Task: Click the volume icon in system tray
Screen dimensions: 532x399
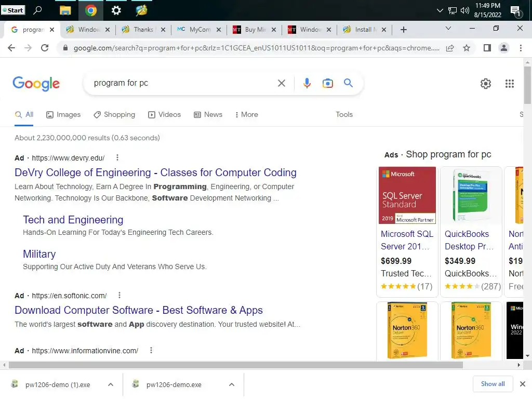Action: click(465, 10)
